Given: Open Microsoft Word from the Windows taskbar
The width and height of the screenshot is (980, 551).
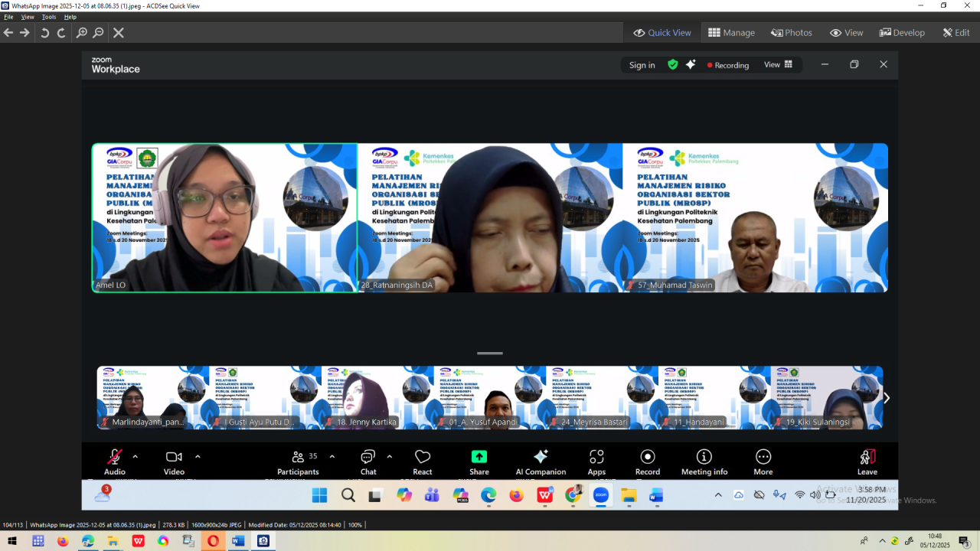Looking at the screenshot, I should click(x=237, y=541).
